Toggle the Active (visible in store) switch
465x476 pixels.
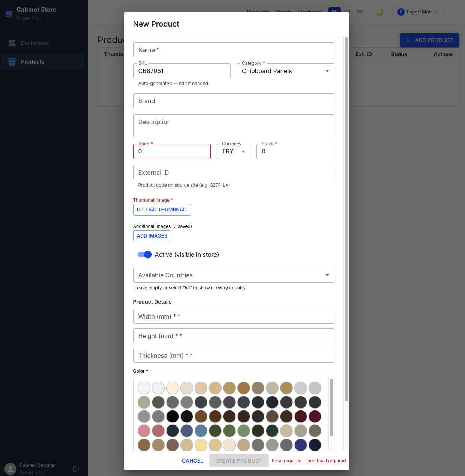(144, 254)
